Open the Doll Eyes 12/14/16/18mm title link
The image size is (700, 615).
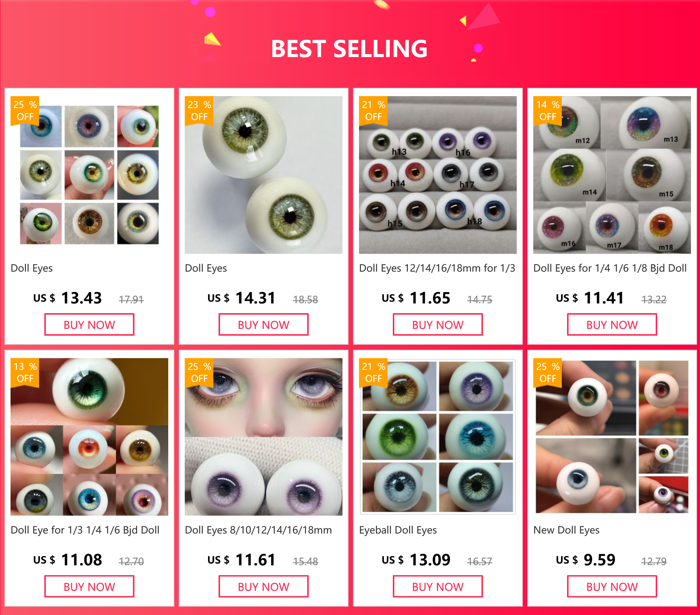tap(437, 268)
